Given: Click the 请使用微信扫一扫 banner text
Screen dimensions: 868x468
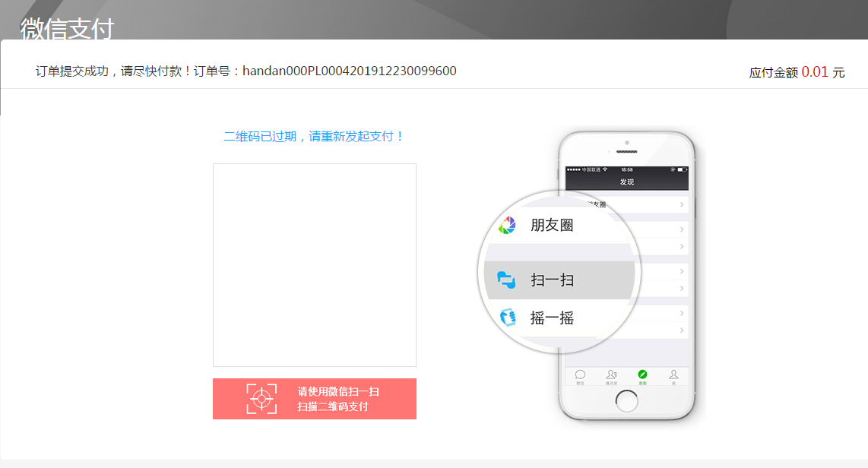Looking at the screenshot, I should click(x=338, y=392).
